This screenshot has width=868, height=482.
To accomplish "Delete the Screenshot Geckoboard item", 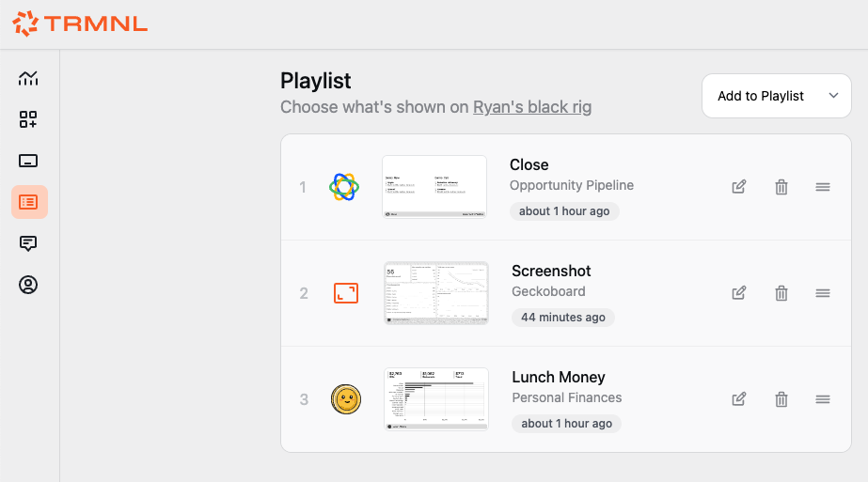I will click(781, 293).
